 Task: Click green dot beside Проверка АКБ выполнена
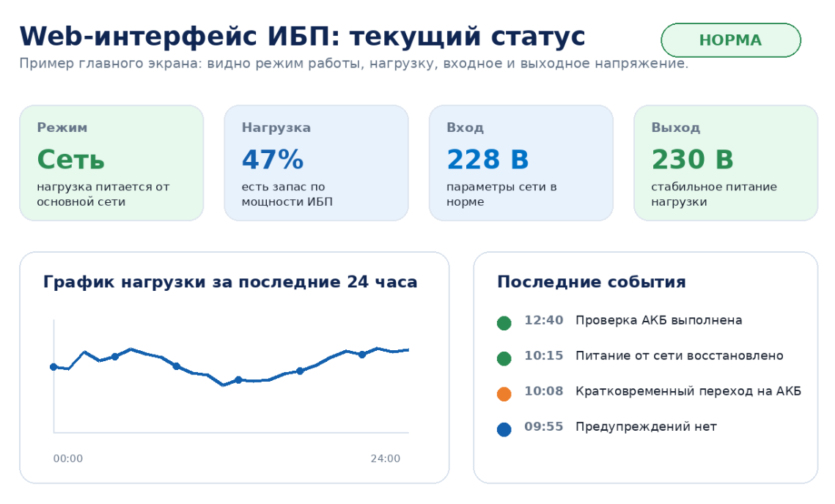[x=504, y=323]
